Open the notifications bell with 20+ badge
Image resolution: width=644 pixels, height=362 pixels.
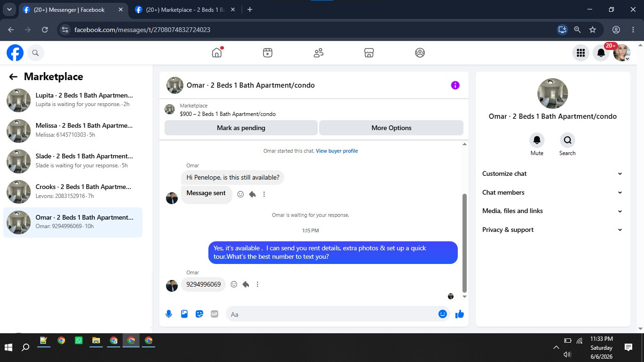(601, 53)
